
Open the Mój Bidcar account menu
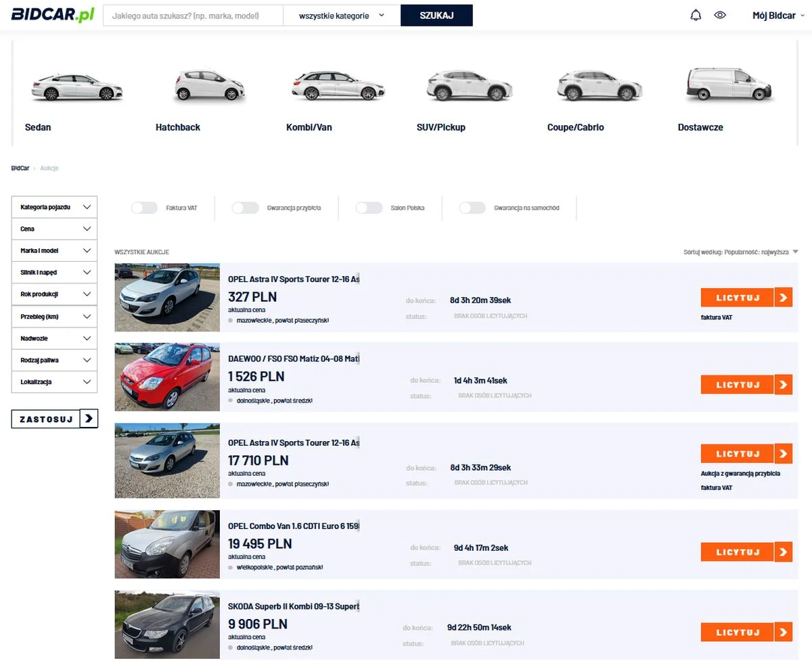pos(778,16)
